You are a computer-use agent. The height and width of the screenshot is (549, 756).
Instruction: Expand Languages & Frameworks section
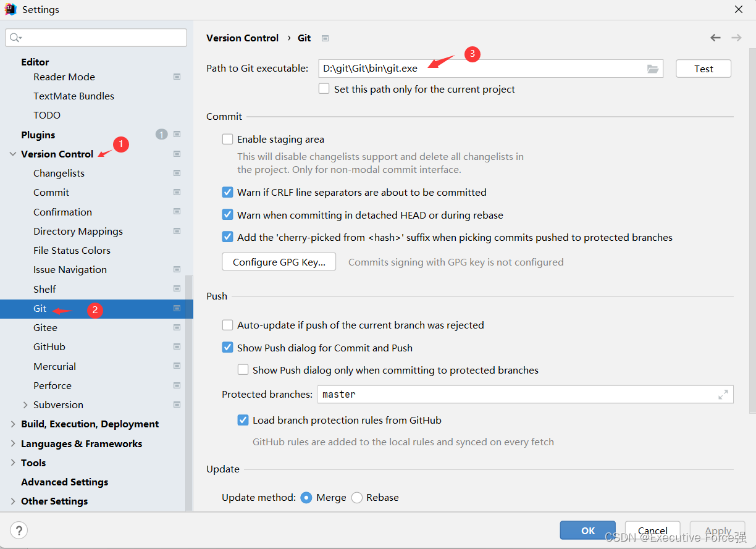point(13,443)
